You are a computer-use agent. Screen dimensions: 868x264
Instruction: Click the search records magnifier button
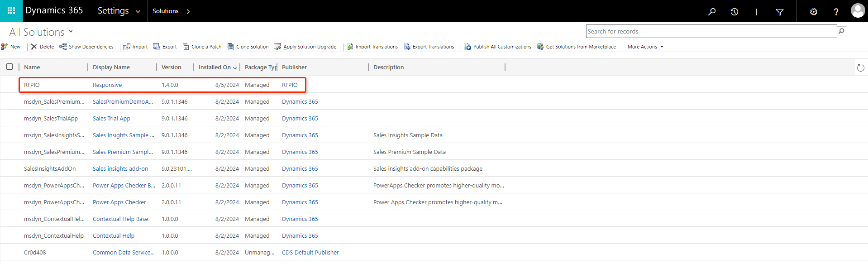pyautogui.click(x=841, y=31)
